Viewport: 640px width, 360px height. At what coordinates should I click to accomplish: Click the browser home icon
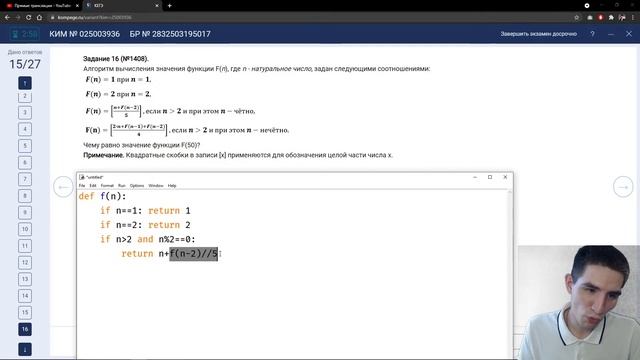click(39, 18)
